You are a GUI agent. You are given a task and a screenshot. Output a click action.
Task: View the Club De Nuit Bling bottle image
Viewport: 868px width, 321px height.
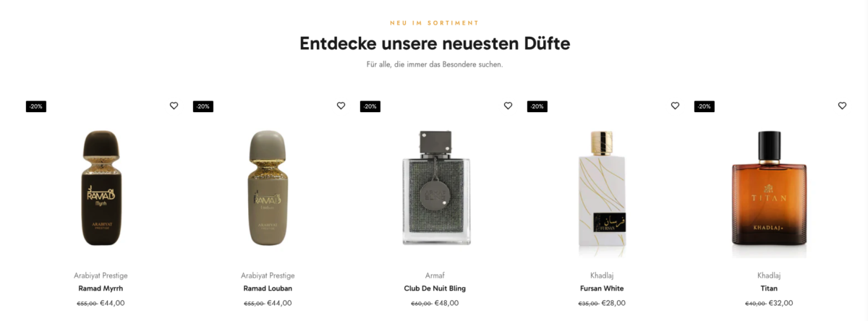(435, 189)
